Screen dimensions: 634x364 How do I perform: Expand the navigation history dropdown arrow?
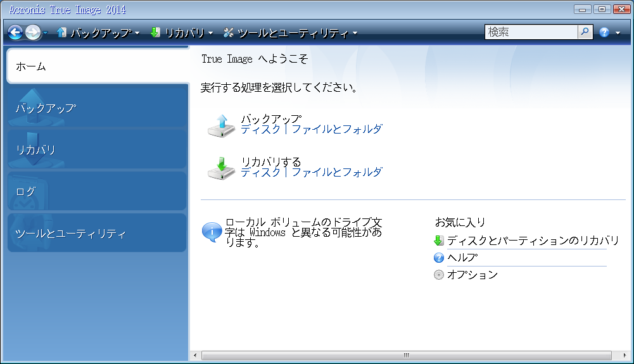tap(46, 33)
